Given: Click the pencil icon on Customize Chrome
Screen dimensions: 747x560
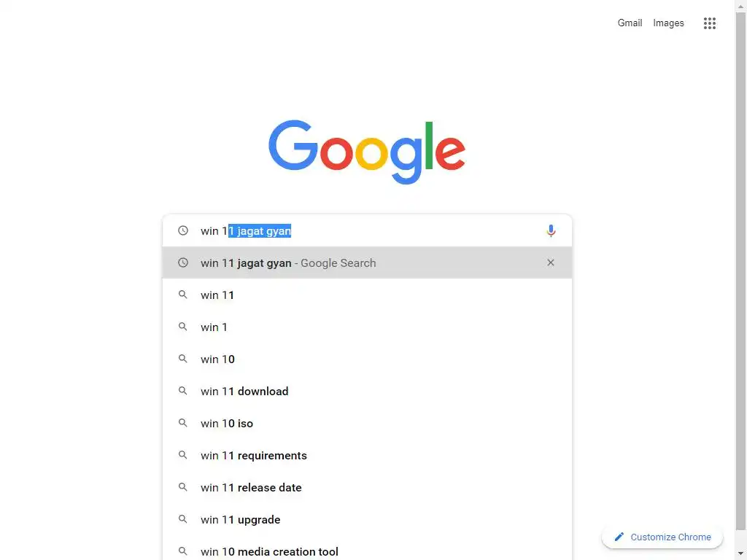Looking at the screenshot, I should point(619,537).
